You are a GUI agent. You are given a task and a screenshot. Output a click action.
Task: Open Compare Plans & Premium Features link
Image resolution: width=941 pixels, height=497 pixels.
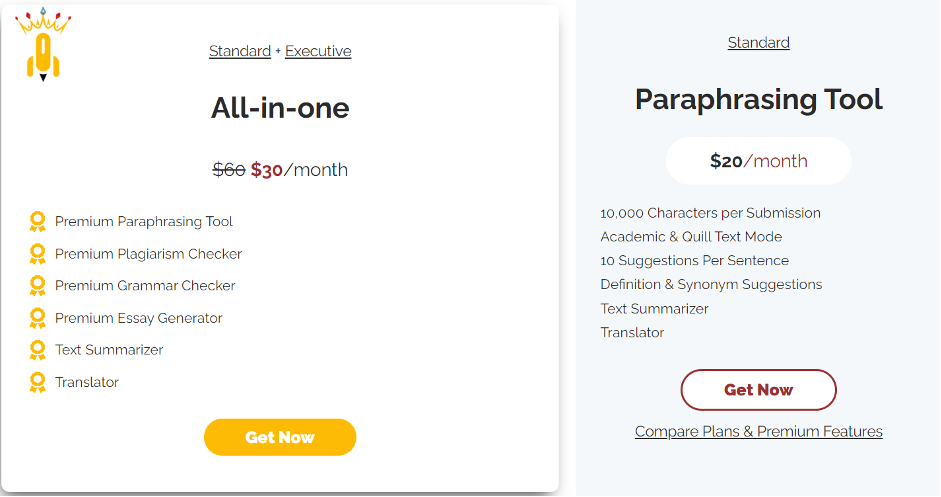[x=758, y=432]
